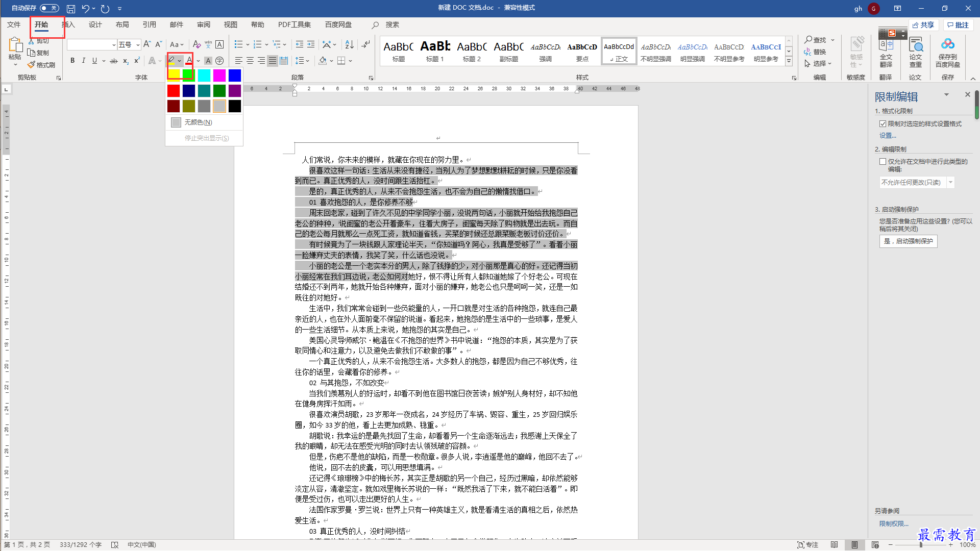Expand the bullet list dropdown arrow
The image size is (980, 551).
tap(248, 44)
